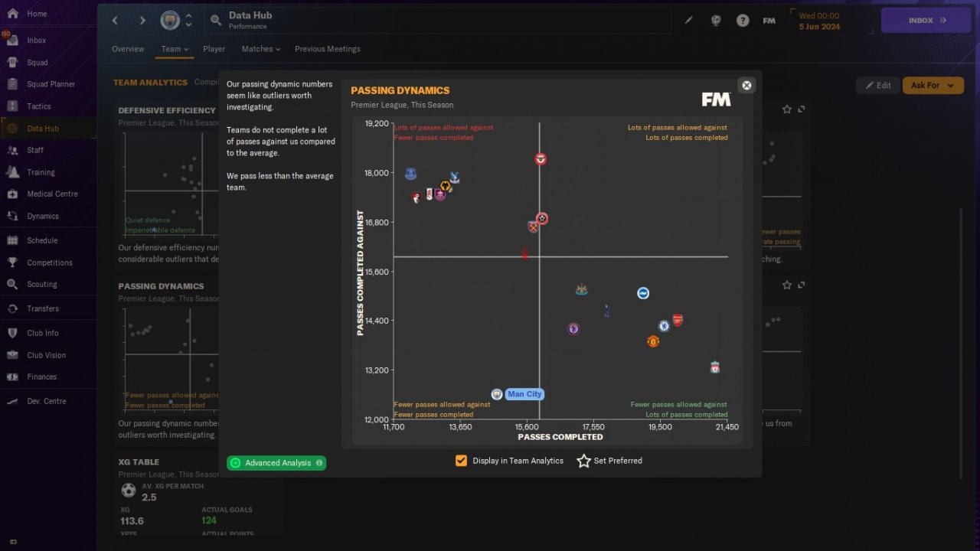Click the date Wed 5 Jun 2024
Image resolution: width=980 pixels, height=551 pixels.
tap(819, 21)
